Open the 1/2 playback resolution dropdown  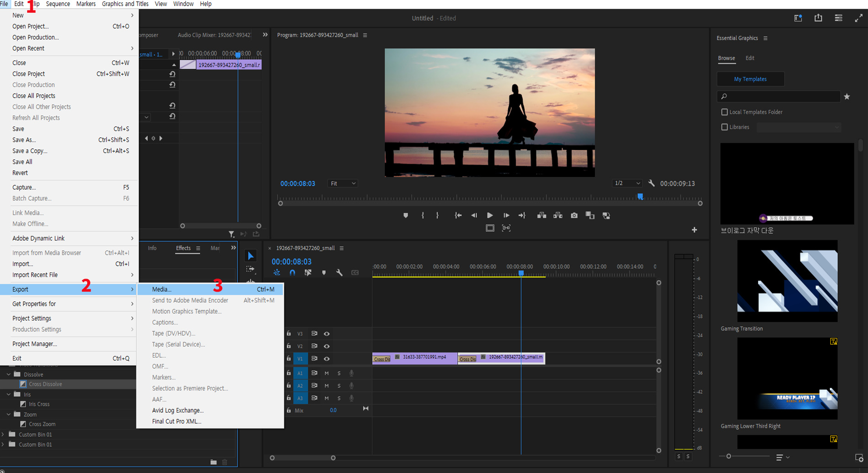(627, 183)
